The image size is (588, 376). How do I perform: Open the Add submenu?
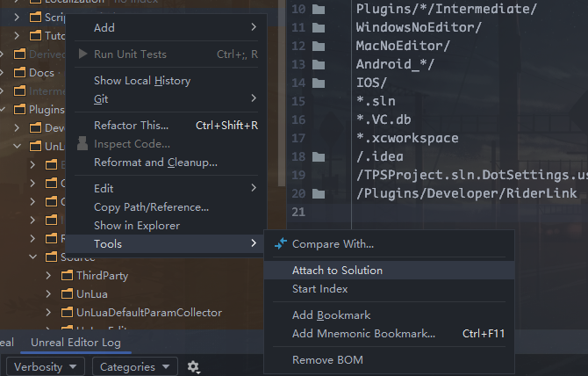(166, 27)
